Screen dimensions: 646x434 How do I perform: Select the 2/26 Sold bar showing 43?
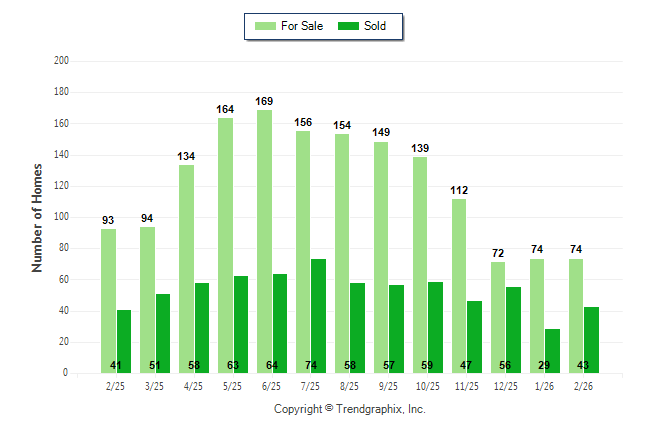pos(592,340)
